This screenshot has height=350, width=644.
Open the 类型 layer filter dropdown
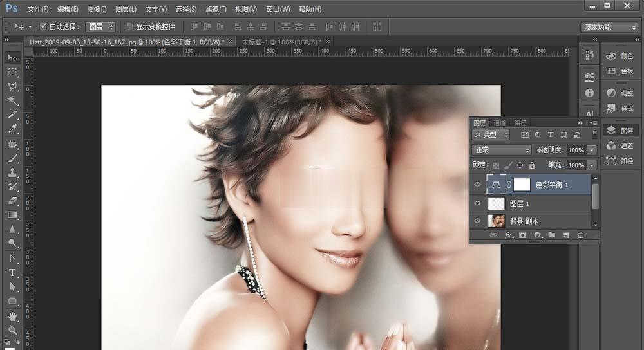490,134
